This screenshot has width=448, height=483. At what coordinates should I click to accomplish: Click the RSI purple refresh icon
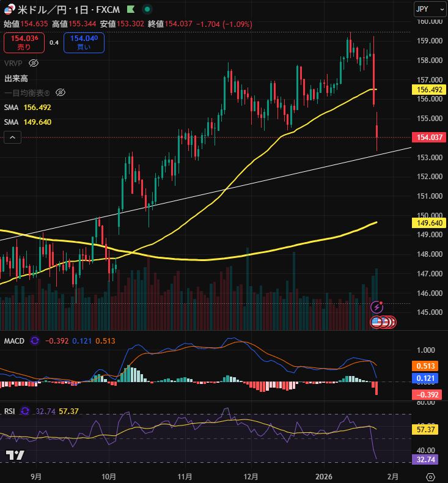[25, 411]
